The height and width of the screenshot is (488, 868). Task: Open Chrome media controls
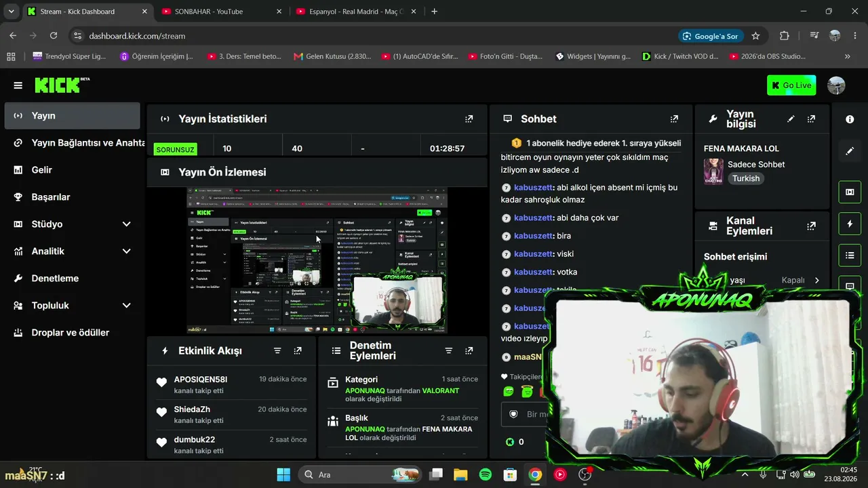coord(814,36)
